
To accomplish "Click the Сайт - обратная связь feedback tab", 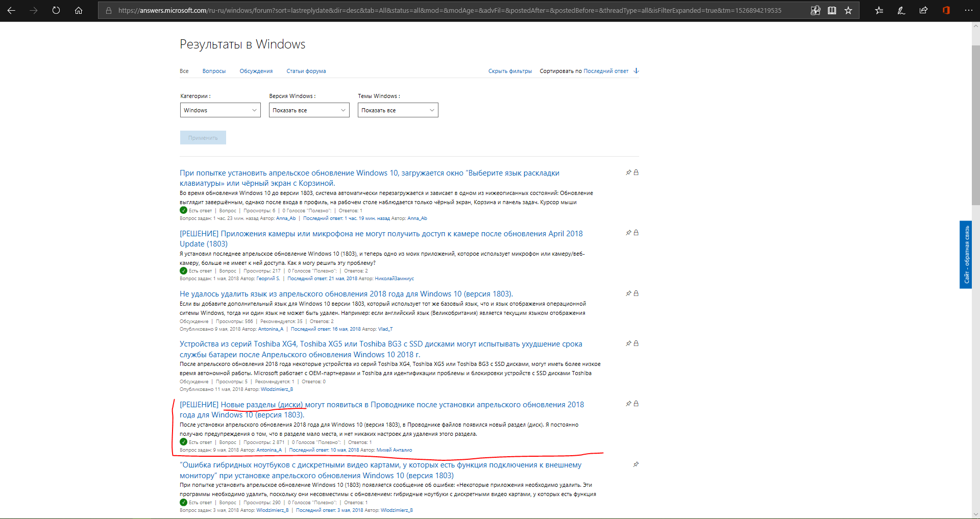I will click(966, 255).
